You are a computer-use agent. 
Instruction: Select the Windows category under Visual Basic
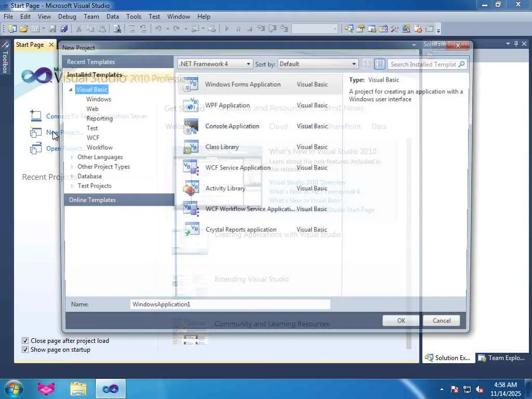pos(98,99)
